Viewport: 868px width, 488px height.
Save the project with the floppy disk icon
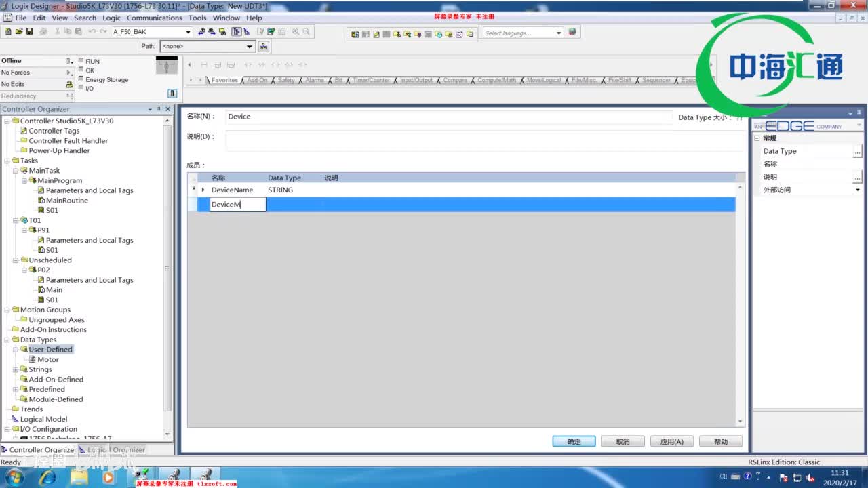pyautogui.click(x=29, y=32)
